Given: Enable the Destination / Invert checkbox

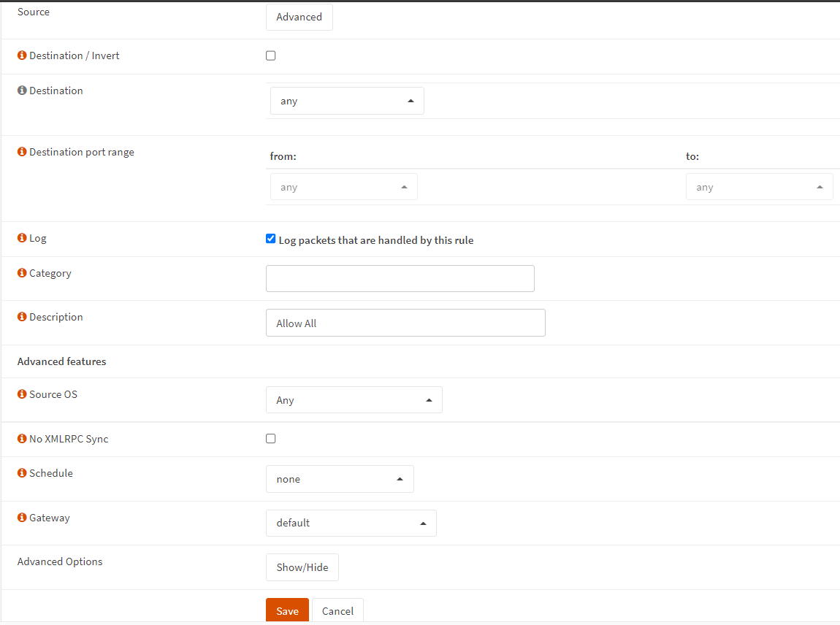Looking at the screenshot, I should [271, 55].
